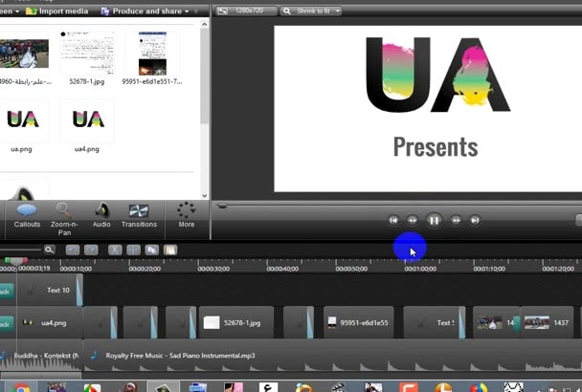Image resolution: width=582 pixels, height=392 pixels.
Task: Click the track label beside ua4.png
Action: [7, 324]
